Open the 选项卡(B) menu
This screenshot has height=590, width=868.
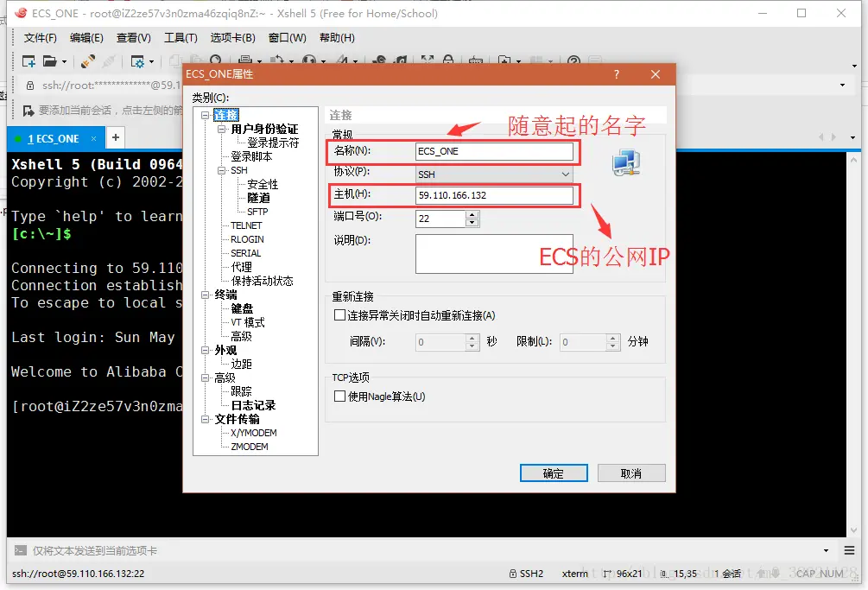232,38
